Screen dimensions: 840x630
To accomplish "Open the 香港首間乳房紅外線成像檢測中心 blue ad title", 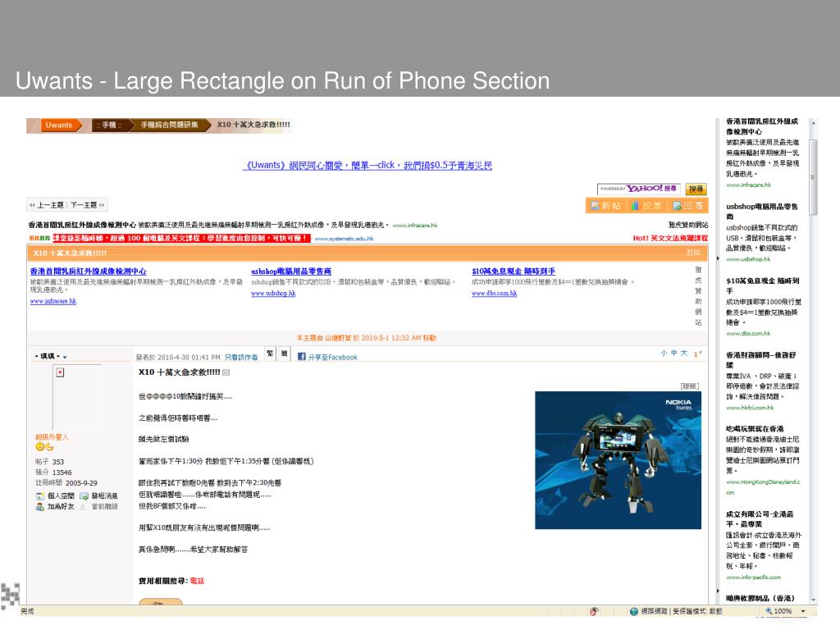I will point(89,272).
